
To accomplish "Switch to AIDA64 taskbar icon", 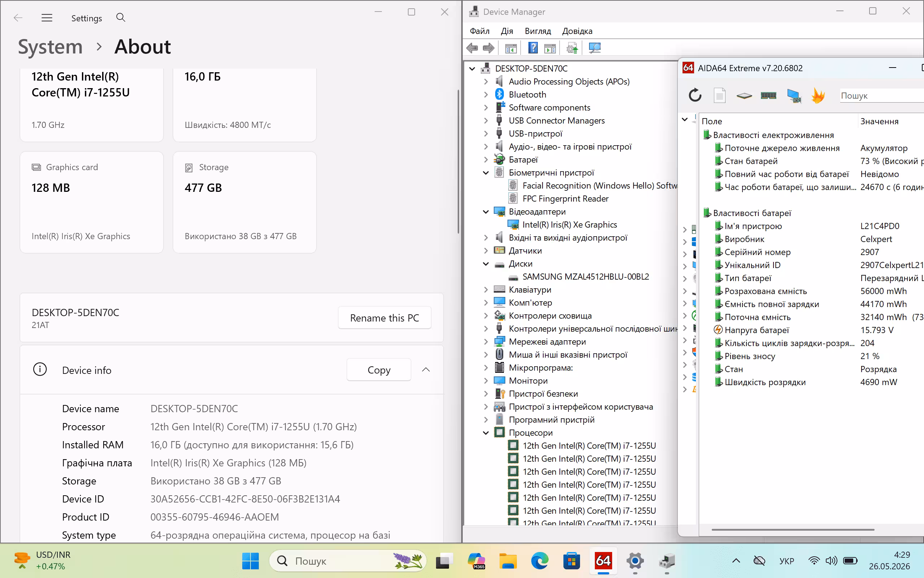I will click(603, 561).
